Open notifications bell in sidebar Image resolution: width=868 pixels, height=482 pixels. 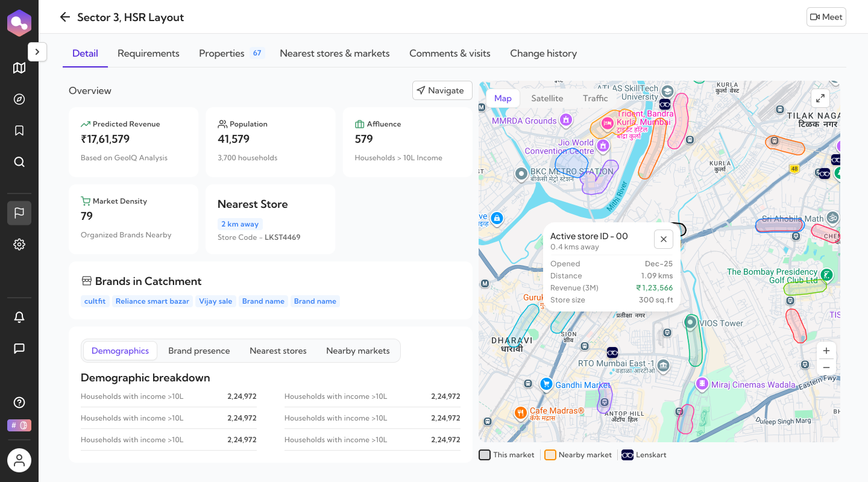point(19,317)
